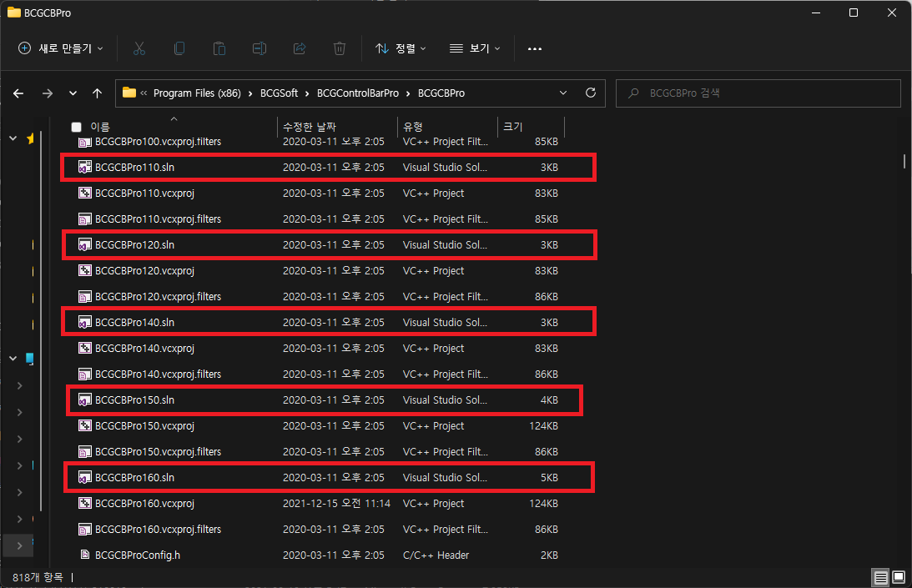Collapse the This PC tree section
Image resolution: width=912 pixels, height=588 pixels.
(13, 359)
